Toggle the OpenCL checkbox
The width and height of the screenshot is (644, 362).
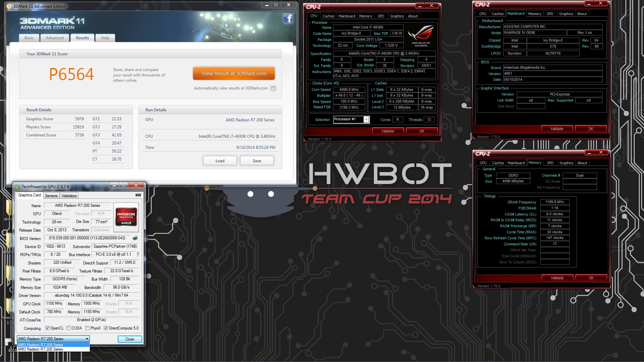47,328
